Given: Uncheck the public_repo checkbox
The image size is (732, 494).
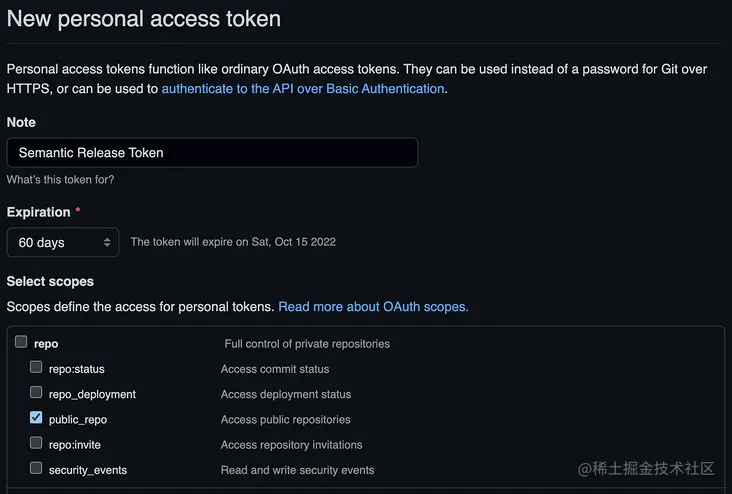Looking at the screenshot, I should [36, 418].
